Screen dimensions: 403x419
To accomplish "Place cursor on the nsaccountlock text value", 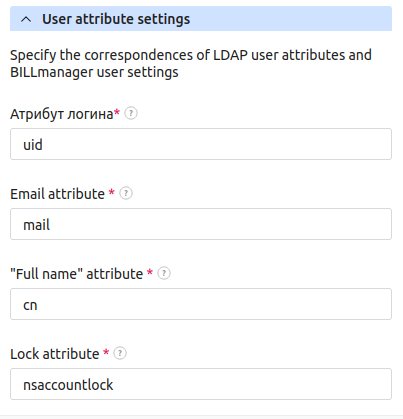I will pos(68,385).
